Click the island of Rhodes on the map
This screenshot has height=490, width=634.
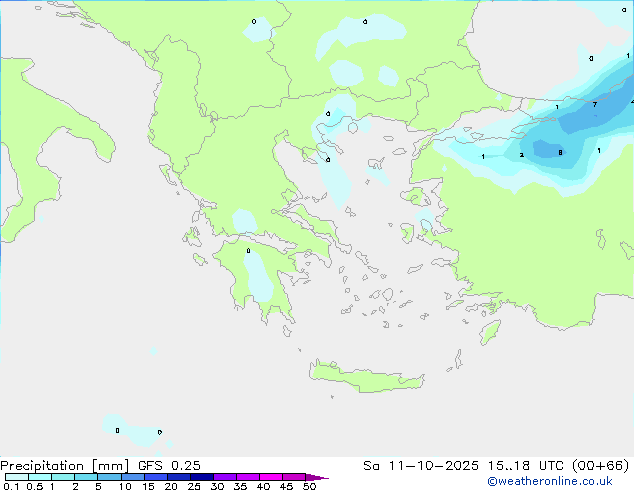coord(490,332)
